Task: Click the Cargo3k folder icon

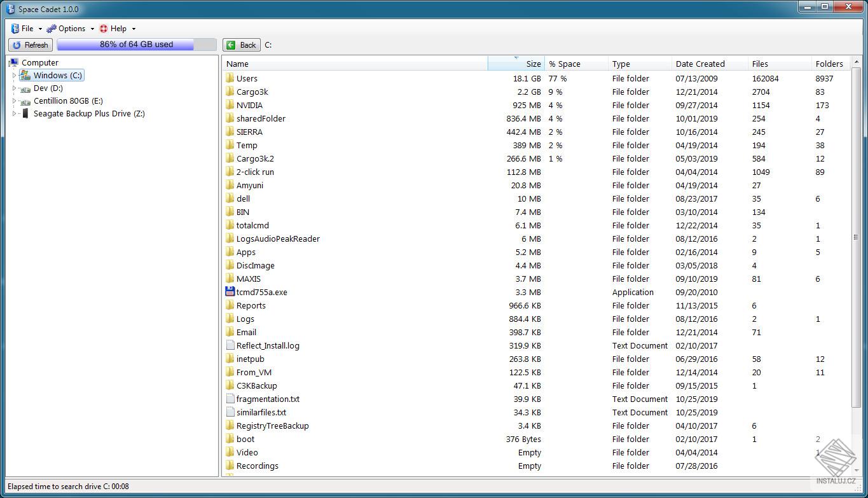Action: click(x=230, y=92)
